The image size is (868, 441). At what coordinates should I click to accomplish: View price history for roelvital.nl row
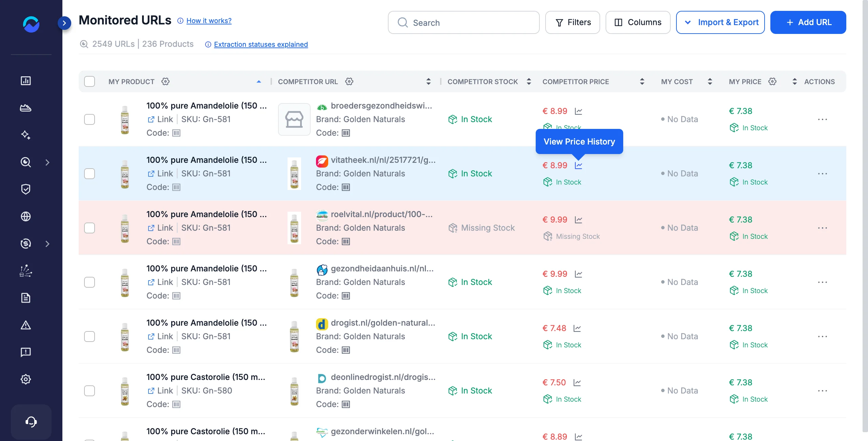[x=578, y=220]
